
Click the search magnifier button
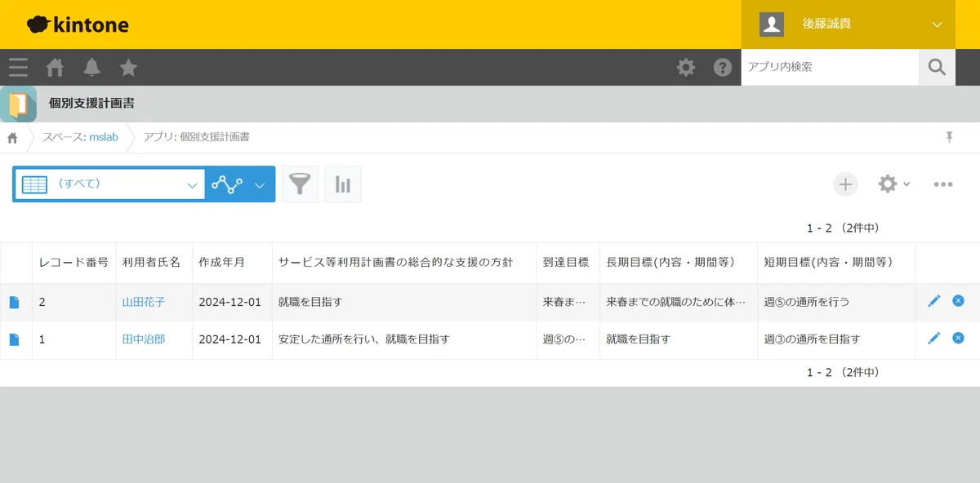[937, 67]
